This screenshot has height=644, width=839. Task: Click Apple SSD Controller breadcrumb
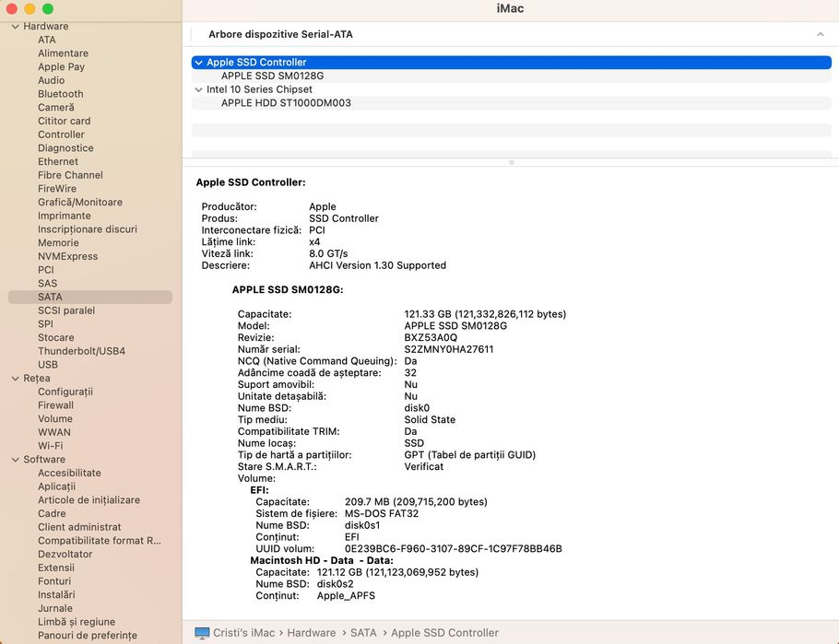[x=444, y=633]
